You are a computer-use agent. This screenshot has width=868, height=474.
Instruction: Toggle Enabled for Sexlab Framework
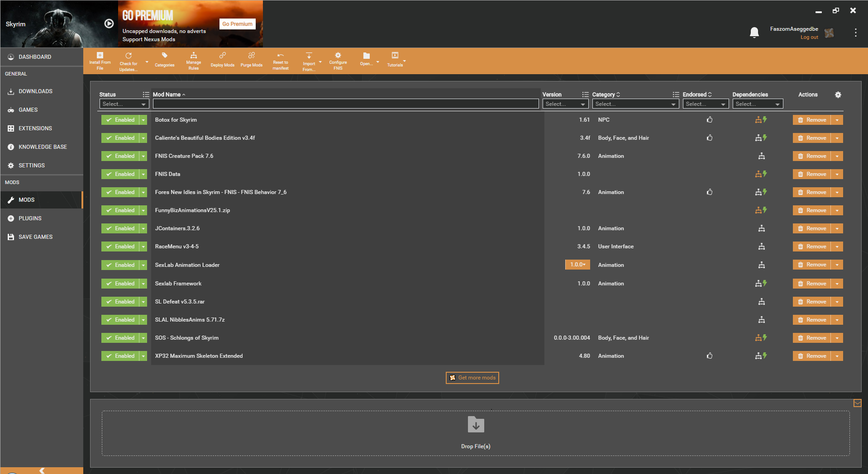120,284
